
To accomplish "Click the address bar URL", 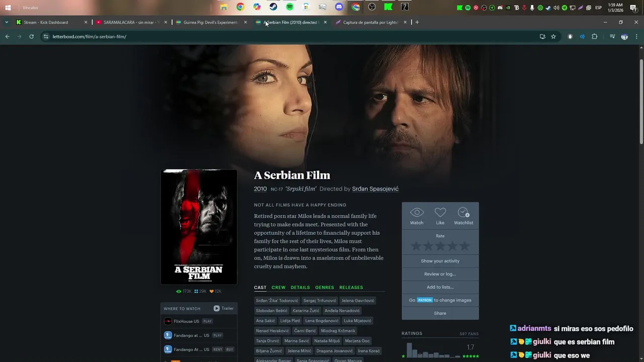I will pyautogui.click(x=89, y=37).
